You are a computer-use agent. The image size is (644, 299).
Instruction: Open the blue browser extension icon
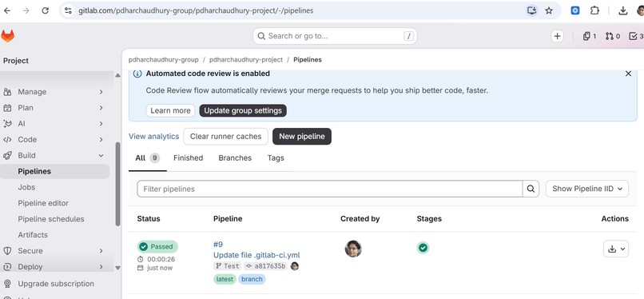click(x=575, y=10)
